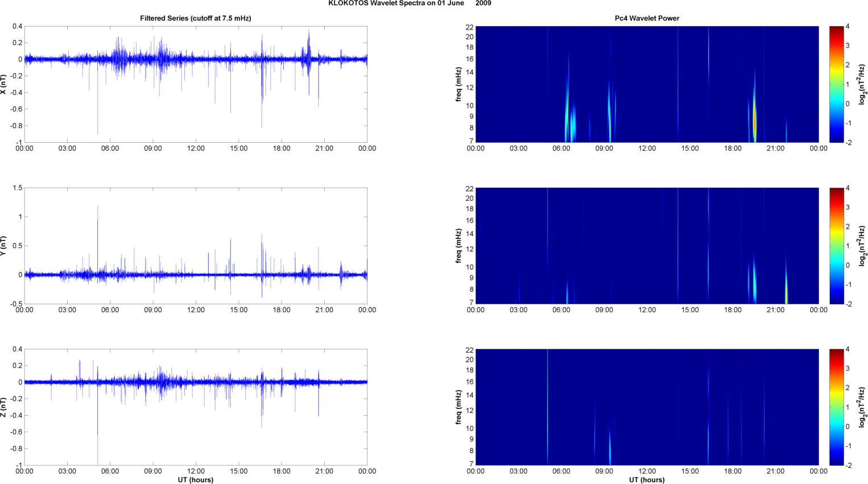Image resolution: width=868 pixels, height=484 pixels.
Task: Click the cyan power patch near 09:30 in the bottom spectrogram
Action: (610, 449)
